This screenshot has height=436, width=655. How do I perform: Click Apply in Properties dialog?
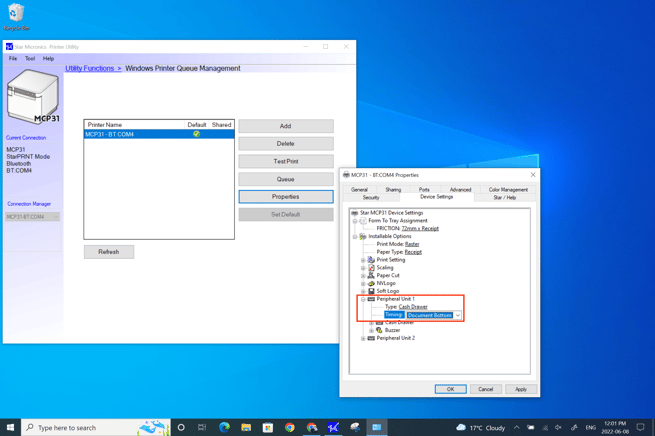click(x=520, y=389)
